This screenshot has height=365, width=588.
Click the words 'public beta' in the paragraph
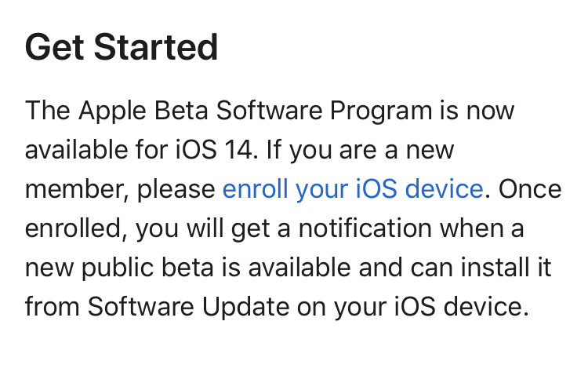tap(147, 268)
